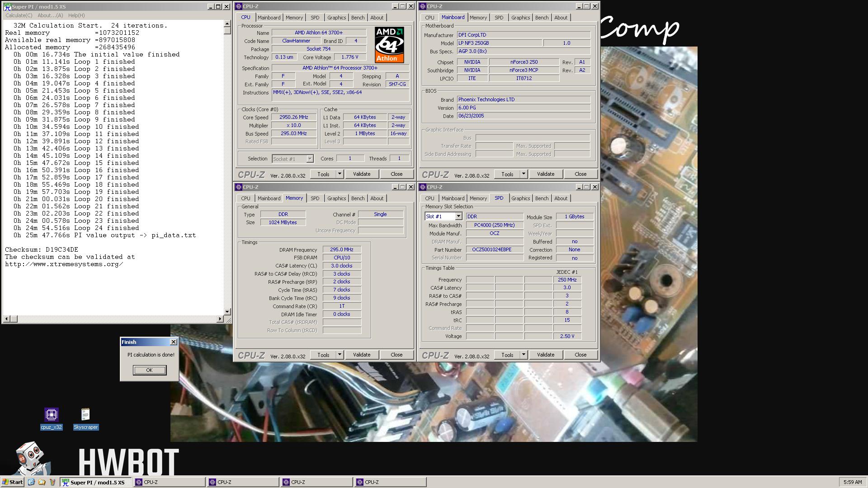Click the Core Voltage value 1.776 V
This screenshot has height=488, width=868.
pos(350,57)
